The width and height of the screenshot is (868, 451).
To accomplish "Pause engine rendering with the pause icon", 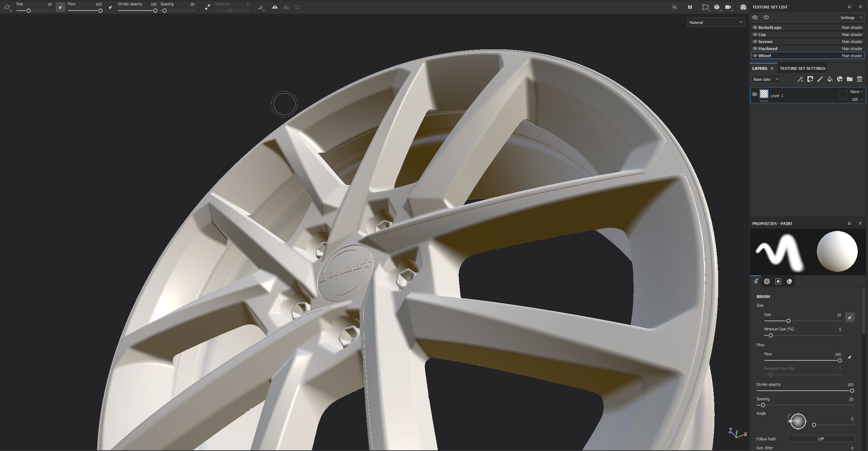I will click(x=690, y=7).
